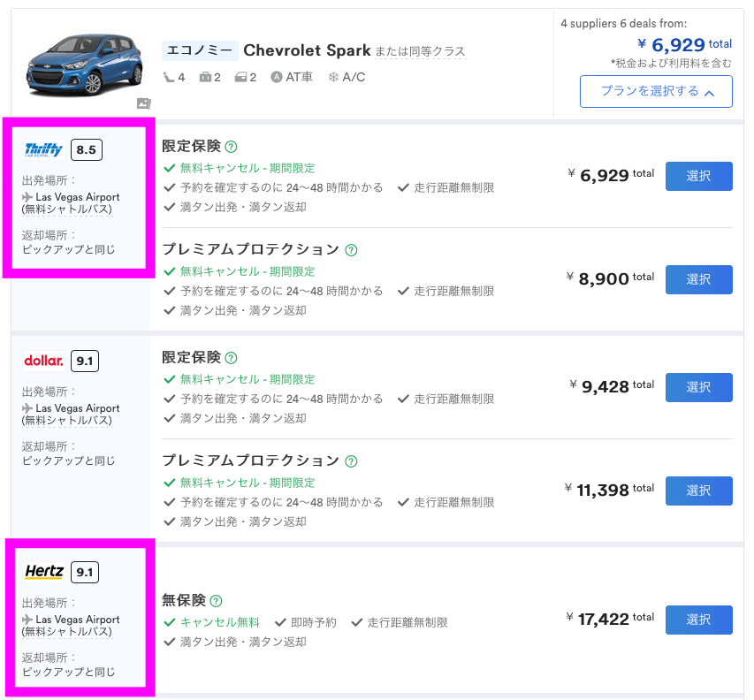This screenshot has height=700, width=754.
Task: Collapse plans with プランを選択する button
Action: pyautogui.click(x=656, y=91)
